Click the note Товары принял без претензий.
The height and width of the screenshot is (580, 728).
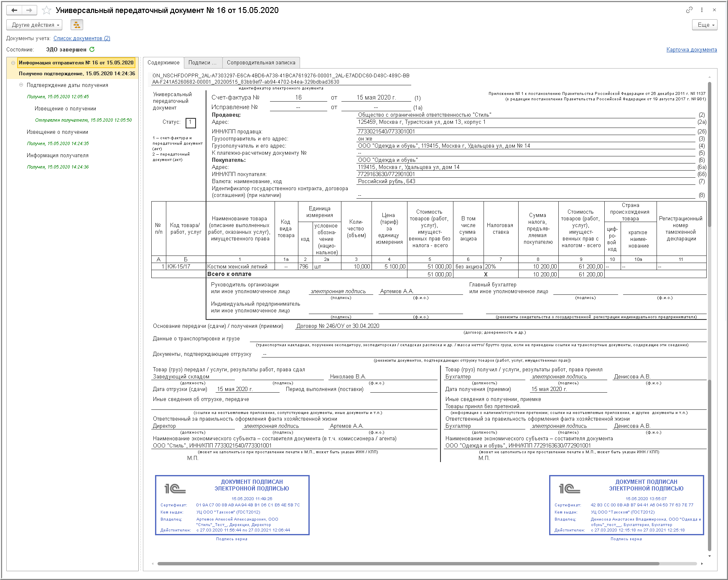pyautogui.click(x=483, y=406)
